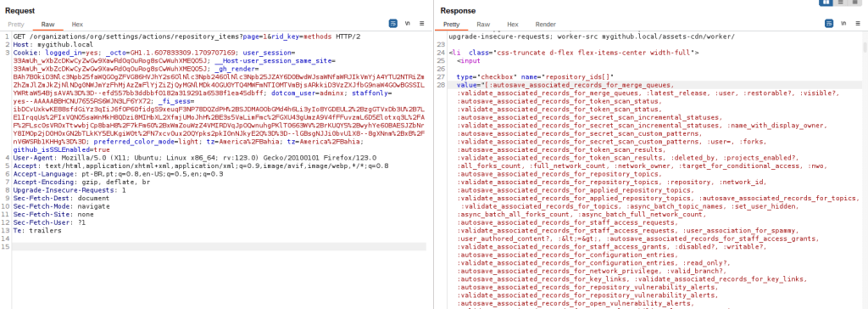Image resolution: width=868 pixels, height=309 pixels.
Task: Click 'Upgrade-Insecure-Requests: 1' header line
Action: [x=70, y=189]
